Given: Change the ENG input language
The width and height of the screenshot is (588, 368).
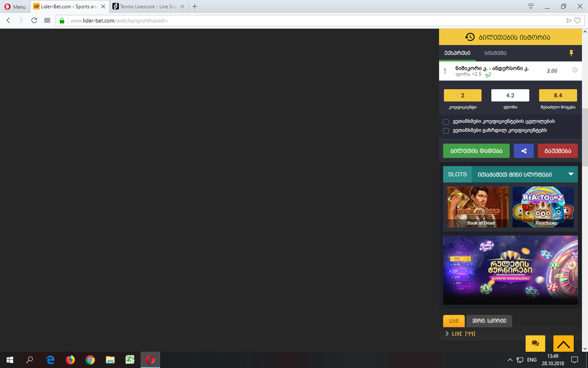Looking at the screenshot, I should pyautogui.click(x=532, y=360).
